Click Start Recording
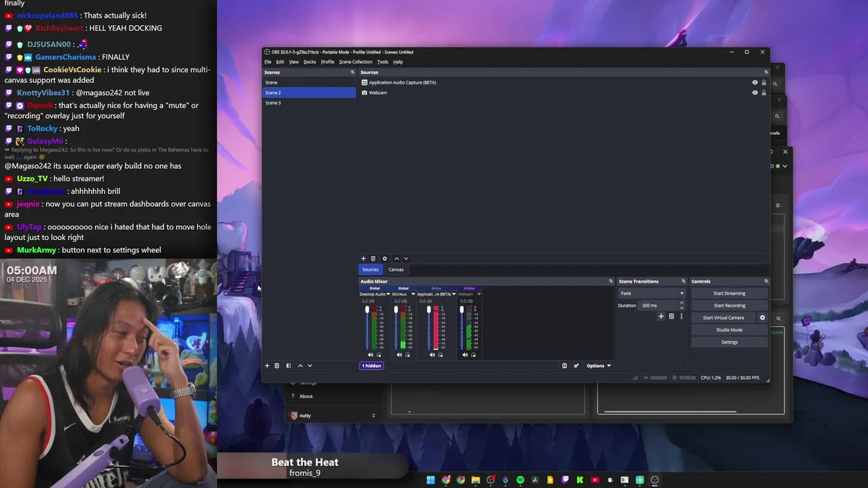The width and height of the screenshot is (868, 488). [x=729, y=306]
